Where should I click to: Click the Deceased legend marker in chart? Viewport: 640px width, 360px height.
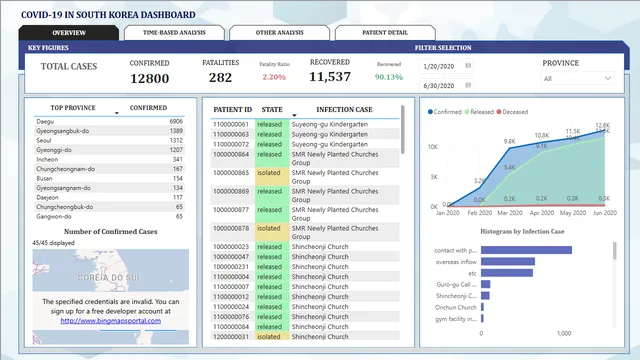pos(499,111)
